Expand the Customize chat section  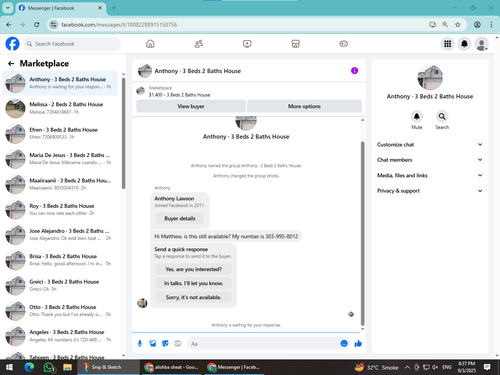tap(430, 144)
